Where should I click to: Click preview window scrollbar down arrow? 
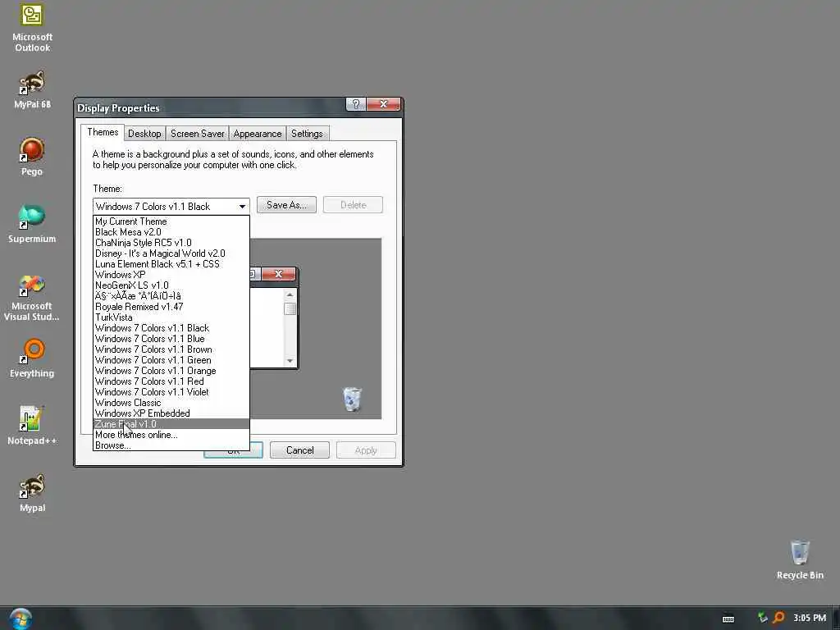pos(290,361)
